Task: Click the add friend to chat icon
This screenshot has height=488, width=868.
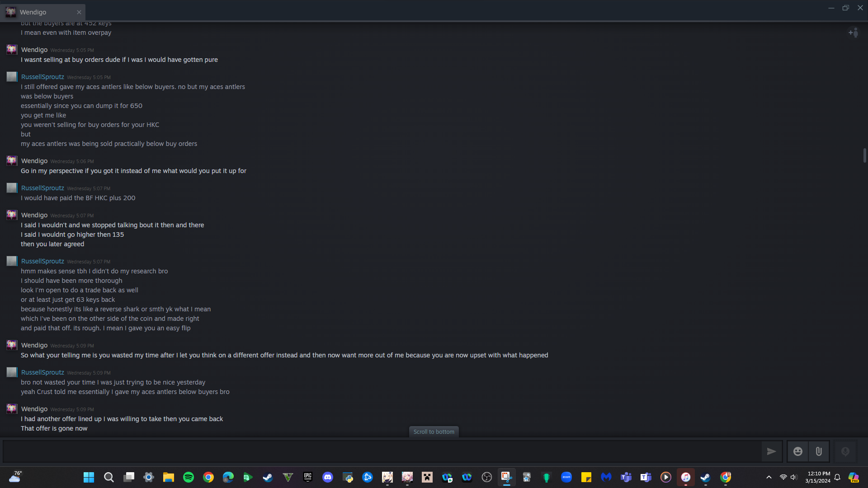Action: coord(853,33)
